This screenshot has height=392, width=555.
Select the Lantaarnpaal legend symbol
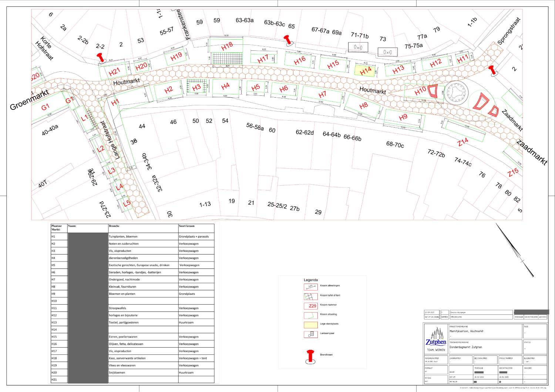point(311,334)
